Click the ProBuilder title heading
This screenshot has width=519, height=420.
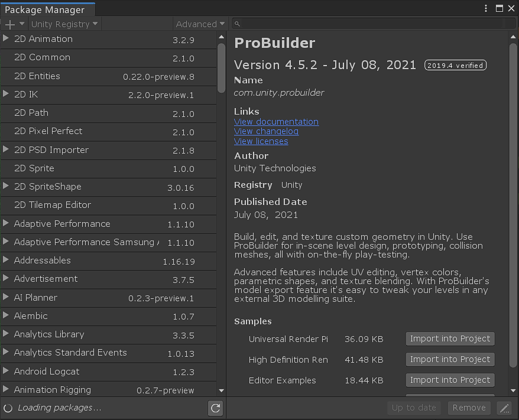pos(275,43)
